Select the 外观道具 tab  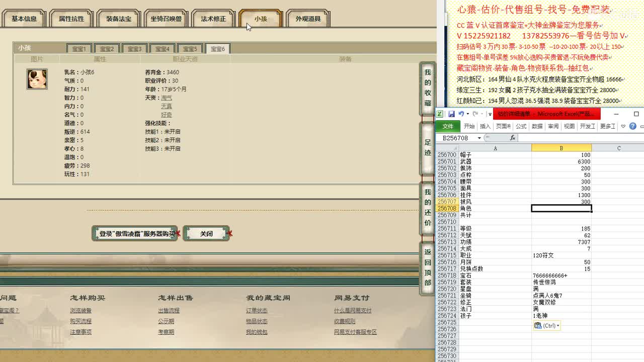(x=308, y=19)
